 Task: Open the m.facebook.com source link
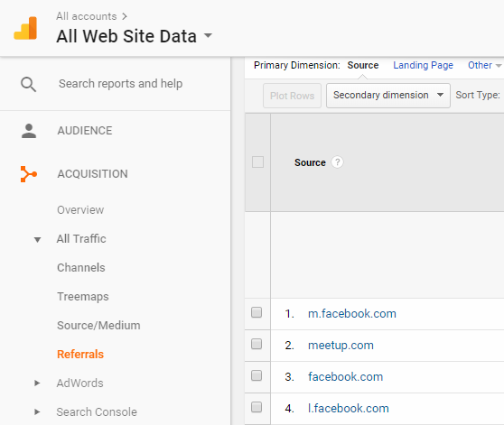[352, 314]
